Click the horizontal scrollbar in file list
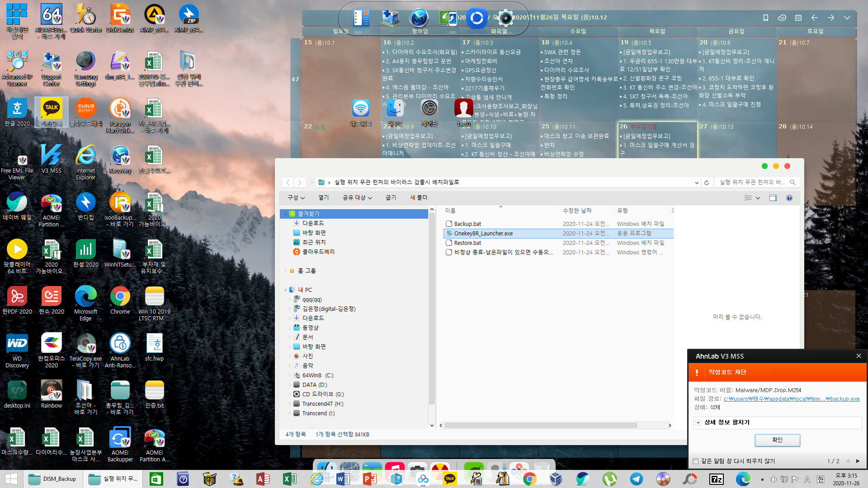The image size is (868, 488). click(x=541, y=426)
